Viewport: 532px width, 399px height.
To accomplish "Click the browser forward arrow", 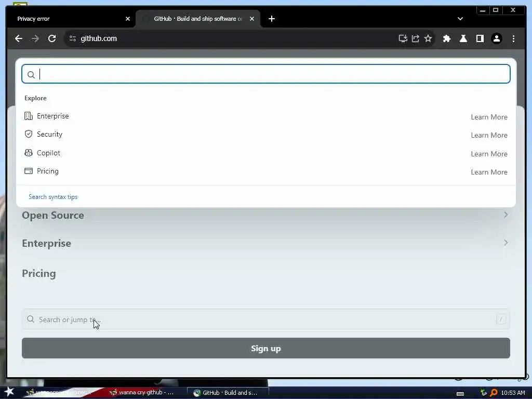I will pos(35,38).
